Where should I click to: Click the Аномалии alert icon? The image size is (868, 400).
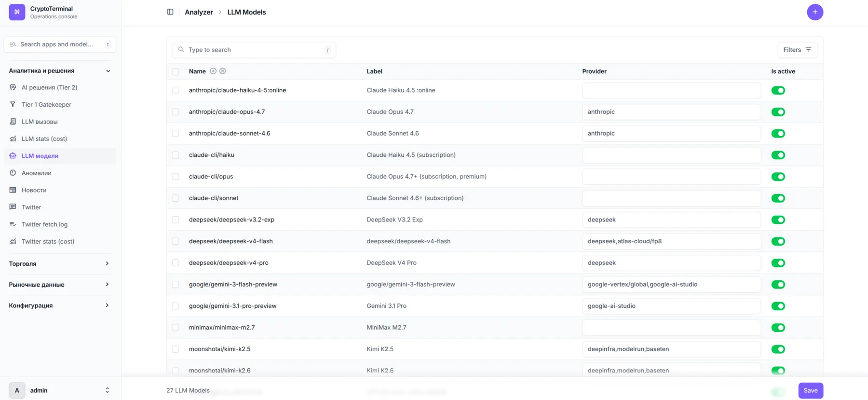pyautogui.click(x=13, y=173)
